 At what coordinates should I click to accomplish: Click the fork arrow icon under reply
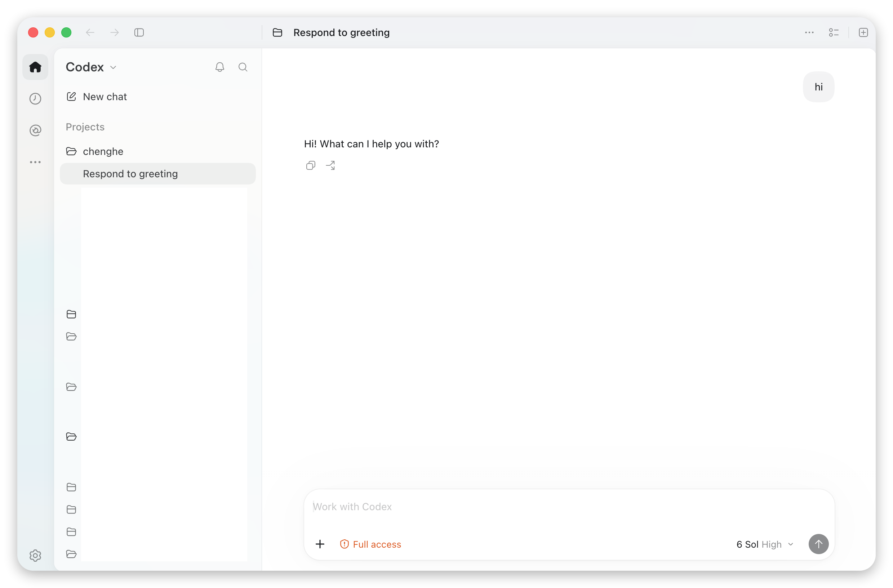pos(330,165)
